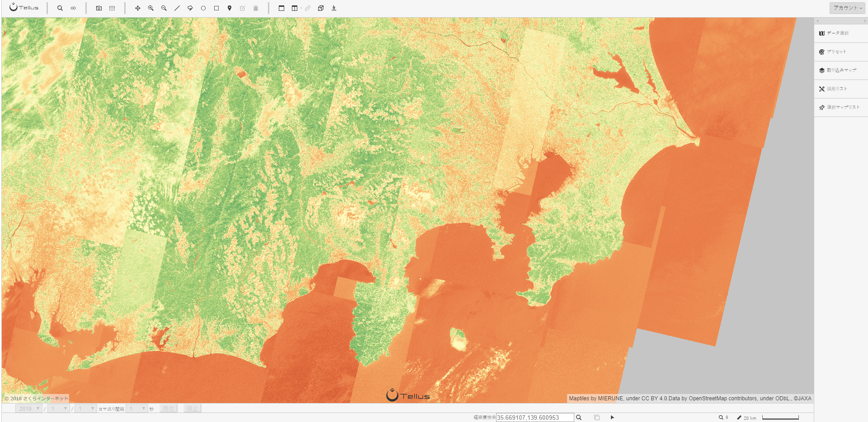868x422 pixels.
Task: Open the プリセット panel
Action: click(x=841, y=52)
